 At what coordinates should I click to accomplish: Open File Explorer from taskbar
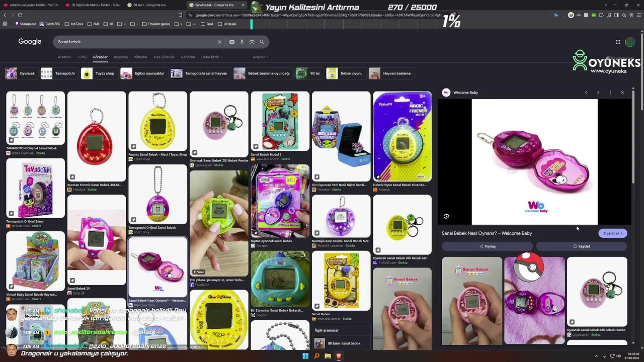pos(328,356)
